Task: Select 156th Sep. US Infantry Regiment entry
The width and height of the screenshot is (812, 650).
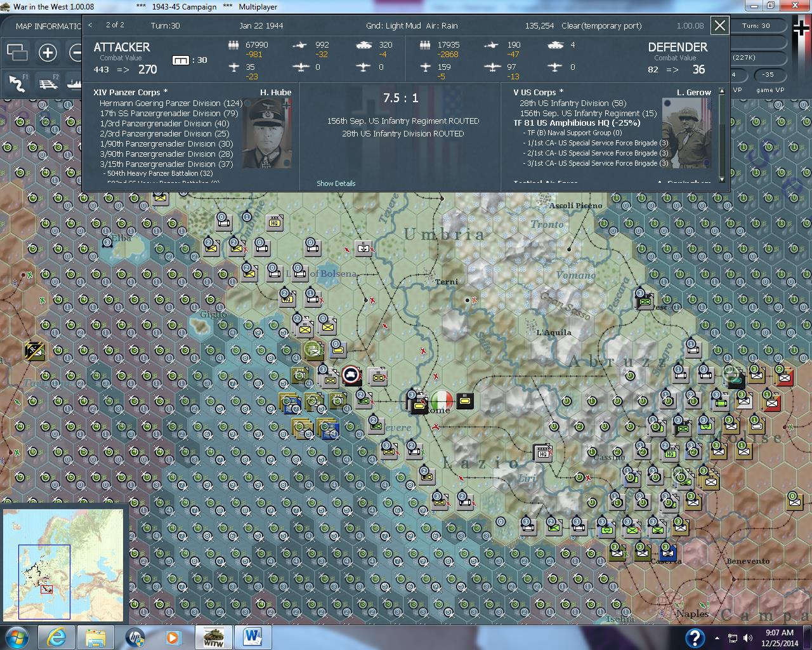Action: click(x=588, y=113)
